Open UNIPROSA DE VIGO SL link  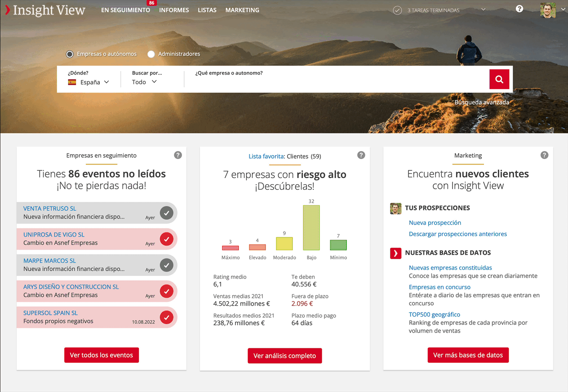point(54,235)
